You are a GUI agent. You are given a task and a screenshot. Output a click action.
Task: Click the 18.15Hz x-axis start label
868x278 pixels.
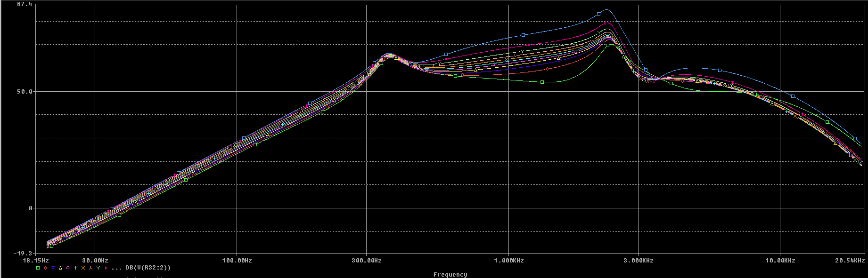36,260
